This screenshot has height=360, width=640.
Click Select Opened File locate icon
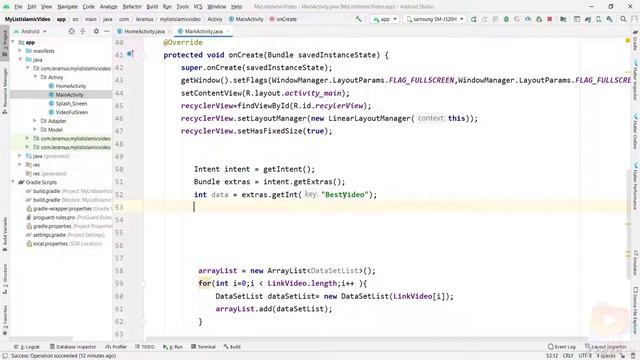click(71, 31)
